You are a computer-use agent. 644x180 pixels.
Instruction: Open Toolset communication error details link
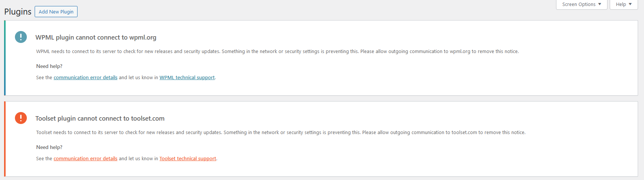(85, 159)
